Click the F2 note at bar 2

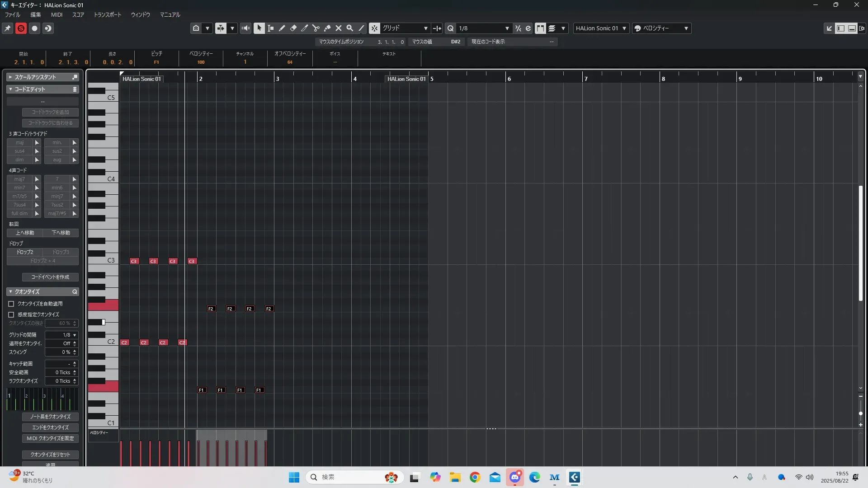tap(211, 309)
